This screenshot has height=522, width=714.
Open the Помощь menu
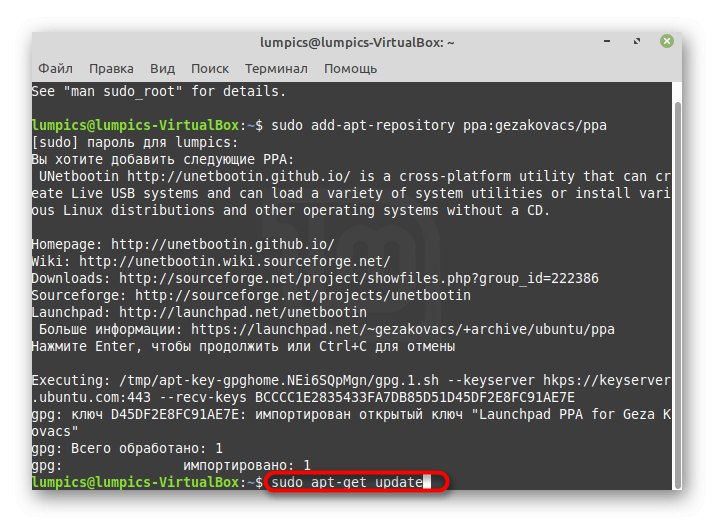coord(350,69)
